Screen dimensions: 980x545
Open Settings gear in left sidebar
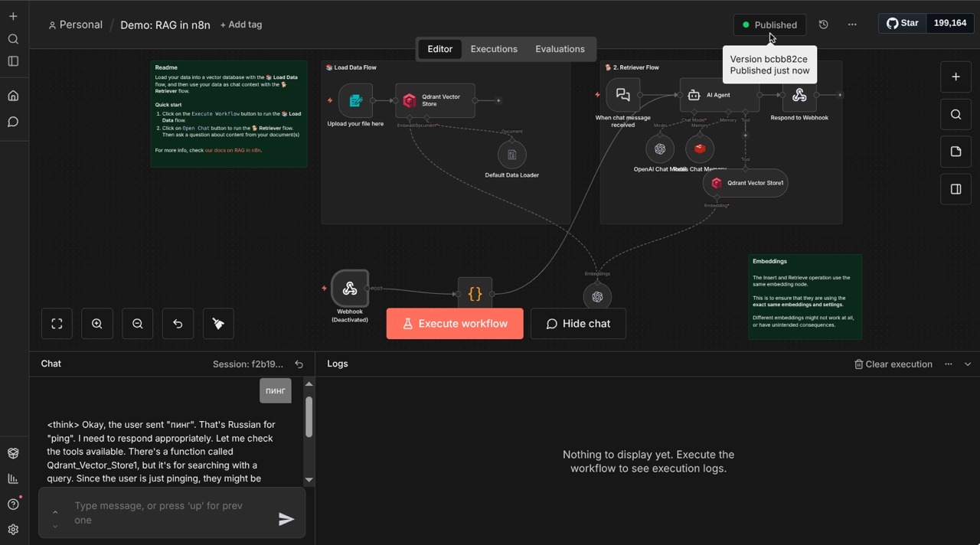pyautogui.click(x=13, y=530)
